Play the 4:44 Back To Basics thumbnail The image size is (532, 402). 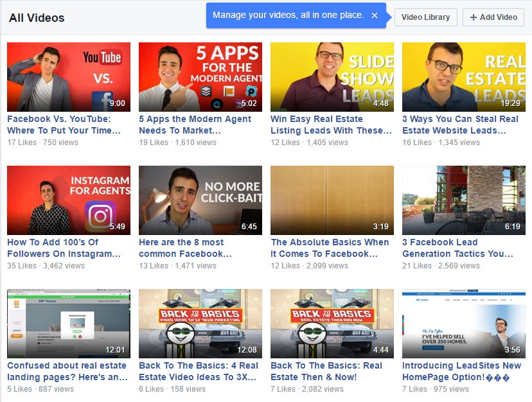pyautogui.click(x=332, y=324)
